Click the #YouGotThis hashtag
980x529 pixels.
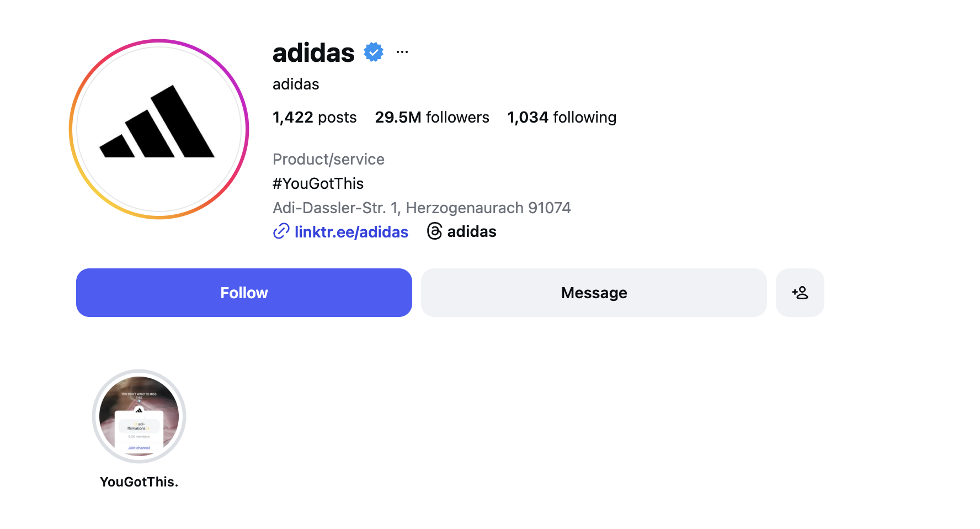318,183
